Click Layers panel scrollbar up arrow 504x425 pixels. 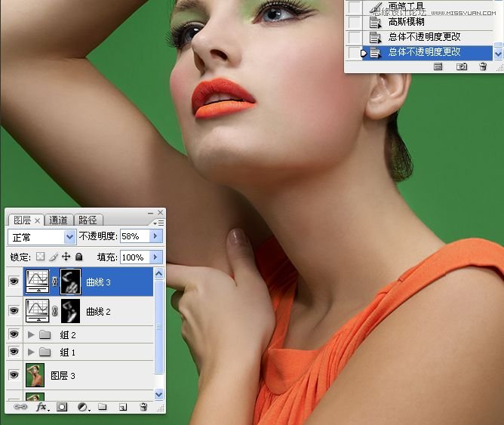(158, 274)
